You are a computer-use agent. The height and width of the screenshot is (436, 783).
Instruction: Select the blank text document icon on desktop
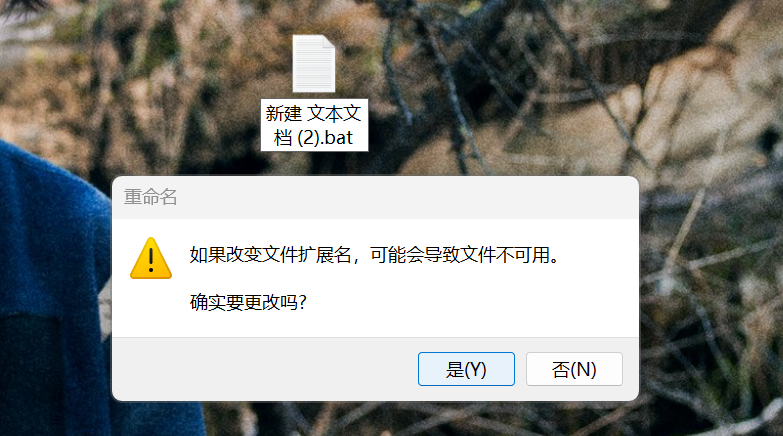[x=313, y=64]
